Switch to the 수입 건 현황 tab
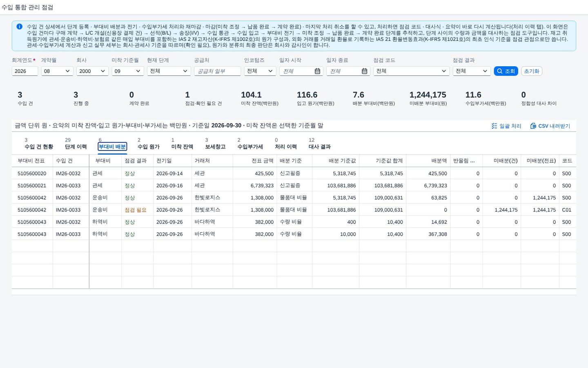Image resolution: width=588 pixels, height=368 pixels. pos(39,147)
